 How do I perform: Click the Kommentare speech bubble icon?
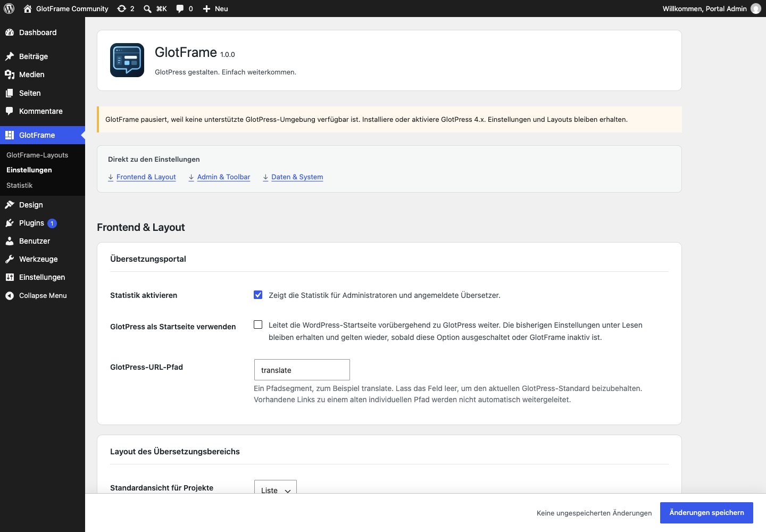click(x=10, y=111)
